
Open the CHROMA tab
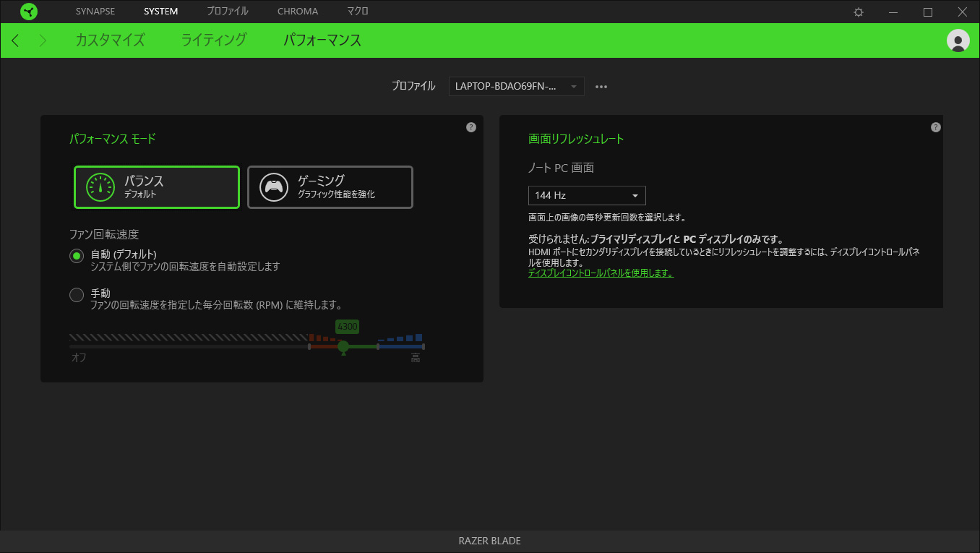pyautogui.click(x=298, y=12)
